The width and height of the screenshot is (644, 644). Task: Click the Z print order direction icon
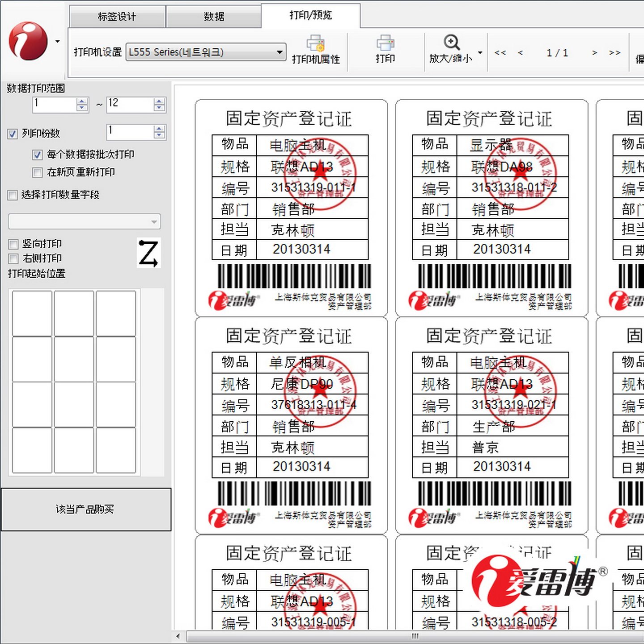tap(148, 254)
